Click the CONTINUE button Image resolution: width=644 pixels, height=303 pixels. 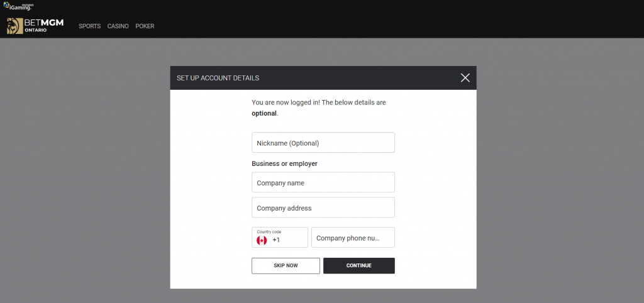coord(359,266)
